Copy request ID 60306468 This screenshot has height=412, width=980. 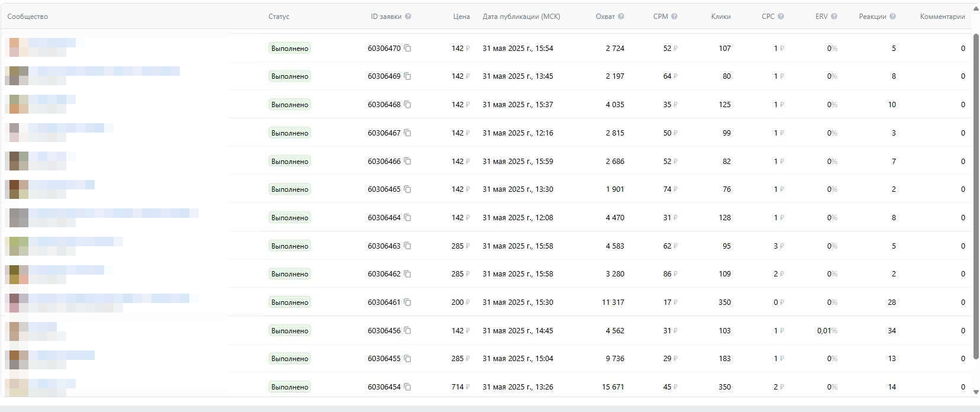pyautogui.click(x=407, y=105)
